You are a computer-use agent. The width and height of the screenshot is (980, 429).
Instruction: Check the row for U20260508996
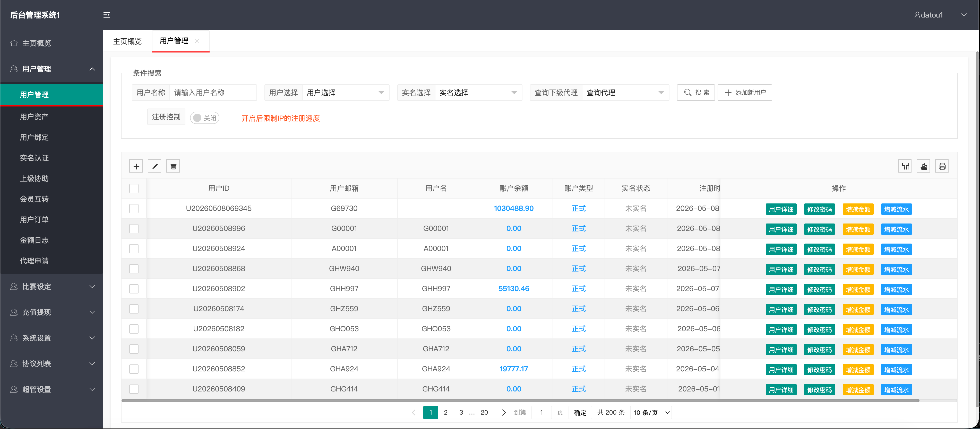[x=134, y=228]
